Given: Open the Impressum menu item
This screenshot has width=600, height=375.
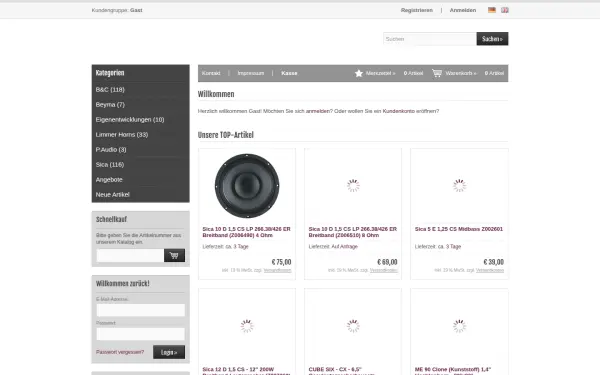Looking at the screenshot, I should tap(251, 73).
